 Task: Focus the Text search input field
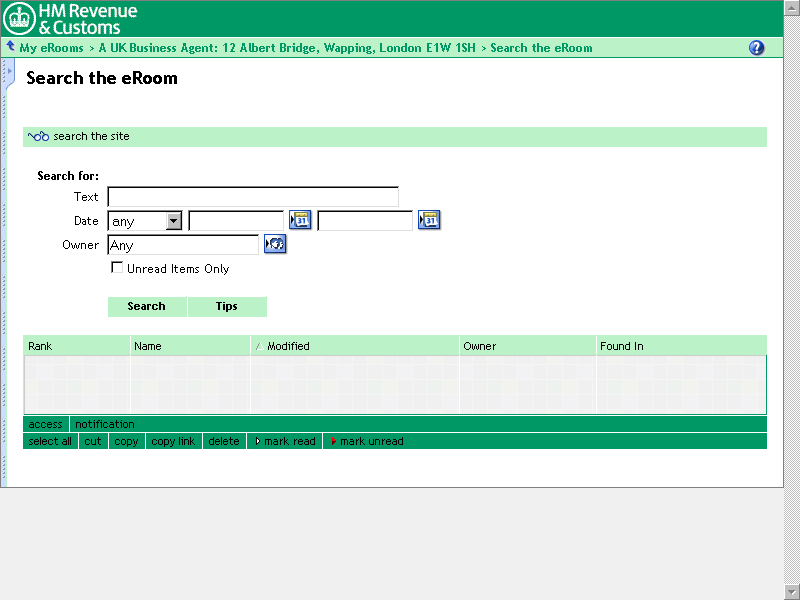(252, 197)
